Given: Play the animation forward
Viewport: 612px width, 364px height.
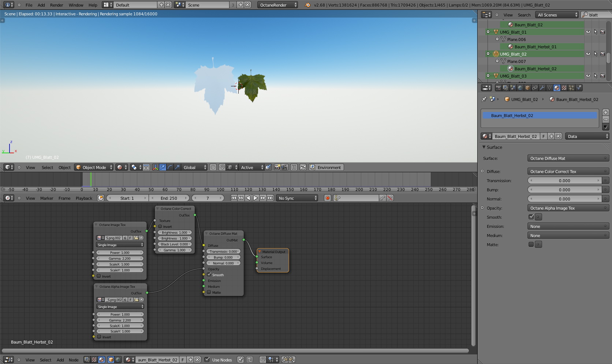Looking at the screenshot, I should (255, 198).
